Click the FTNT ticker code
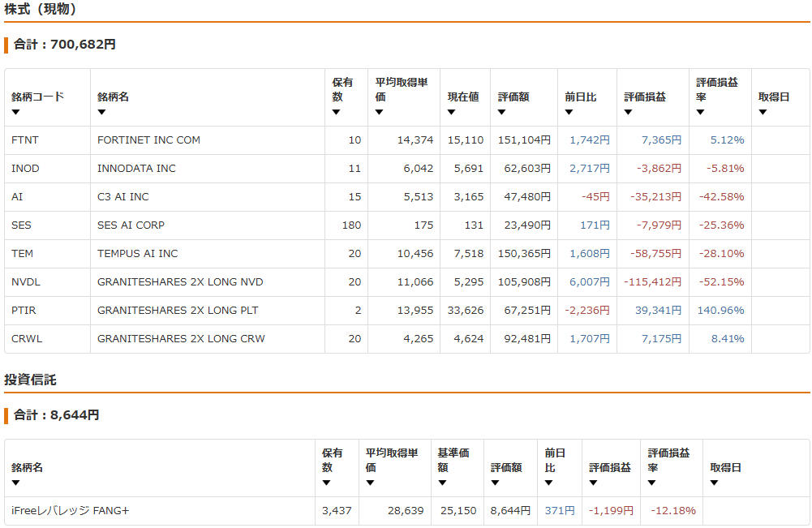This screenshot has width=812, height=528. [25, 140]
